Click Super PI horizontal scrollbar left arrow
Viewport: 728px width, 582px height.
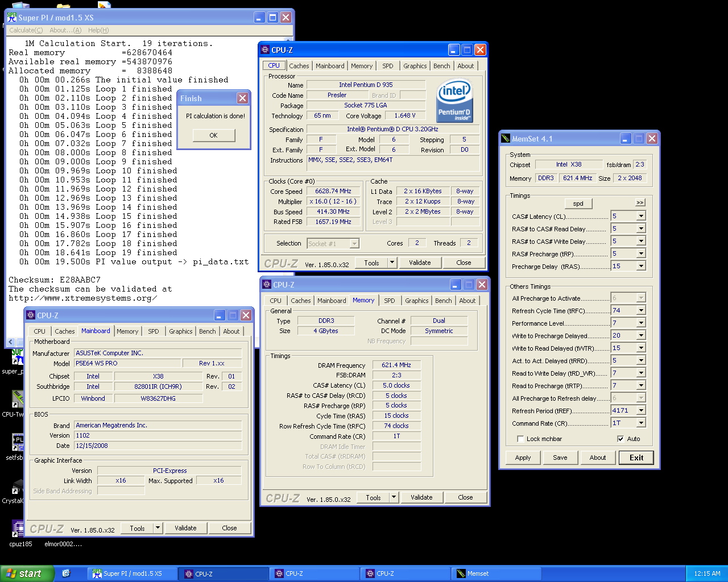point(10,343)
